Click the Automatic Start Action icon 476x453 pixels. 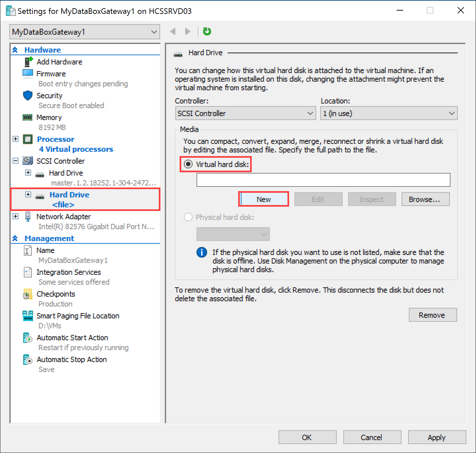point(28,338)
